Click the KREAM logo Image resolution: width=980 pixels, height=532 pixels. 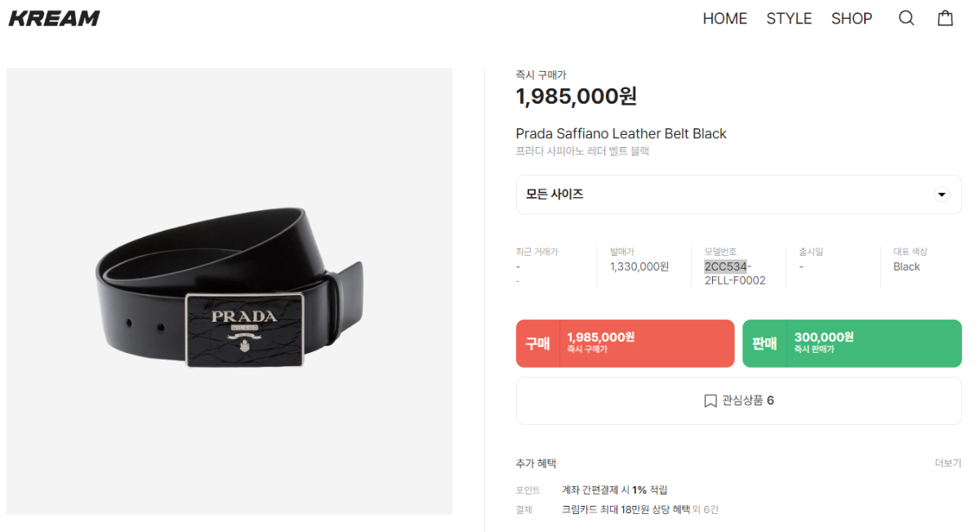click(54, 18)
